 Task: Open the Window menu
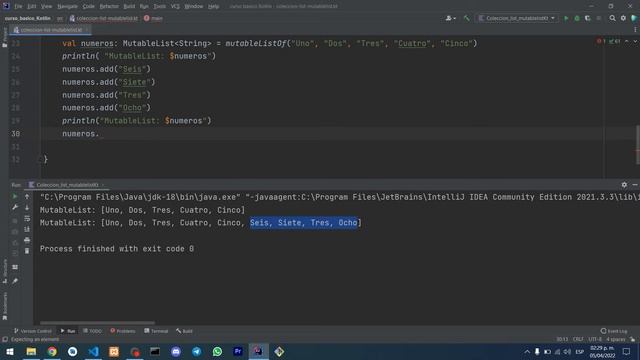[193, 6]
